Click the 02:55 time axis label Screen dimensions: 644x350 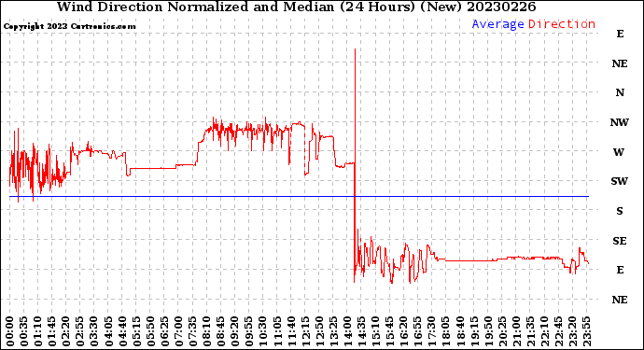click(80, 331)
